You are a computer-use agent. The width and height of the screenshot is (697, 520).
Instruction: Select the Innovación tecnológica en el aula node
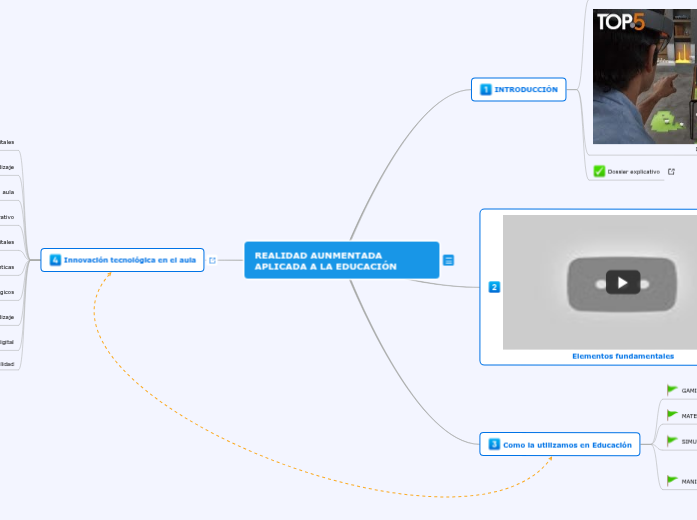pos(129,260)
